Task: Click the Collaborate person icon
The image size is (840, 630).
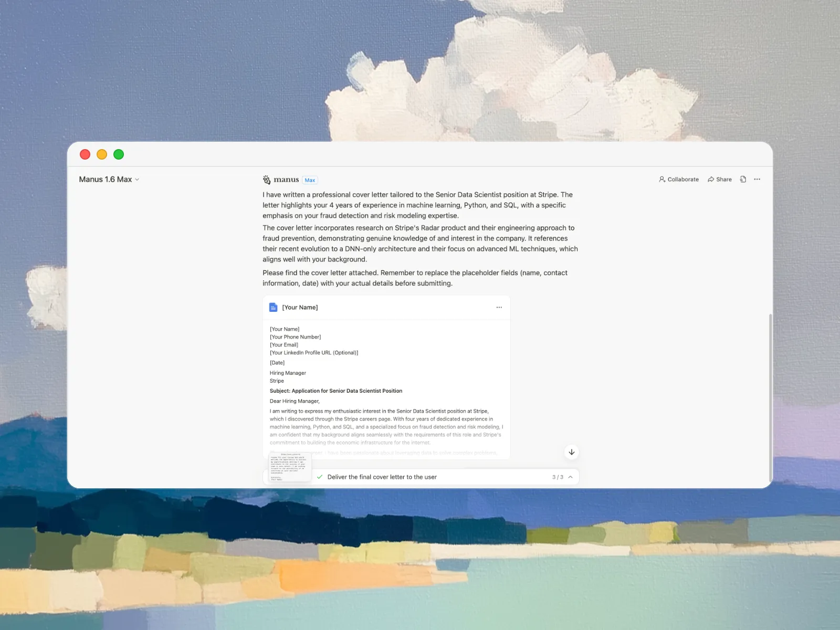Action: click(x=662, y=180)
